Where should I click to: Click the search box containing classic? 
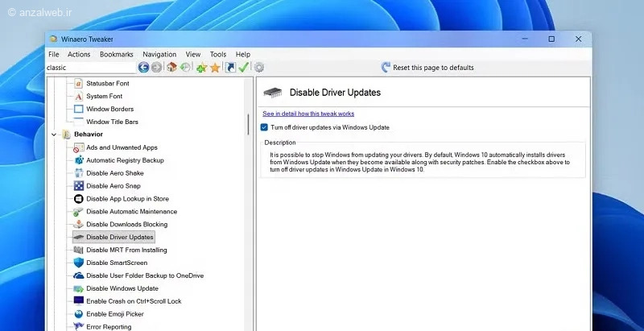(91, 68)
